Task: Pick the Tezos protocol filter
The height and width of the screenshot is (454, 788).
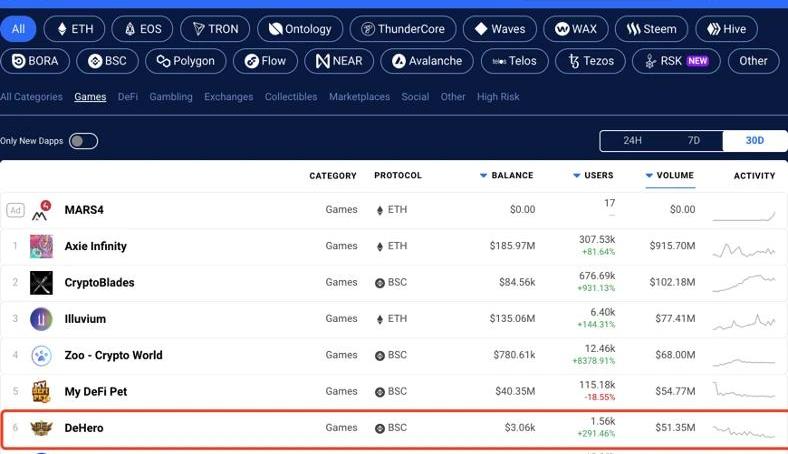Action: tap(590, 61)
